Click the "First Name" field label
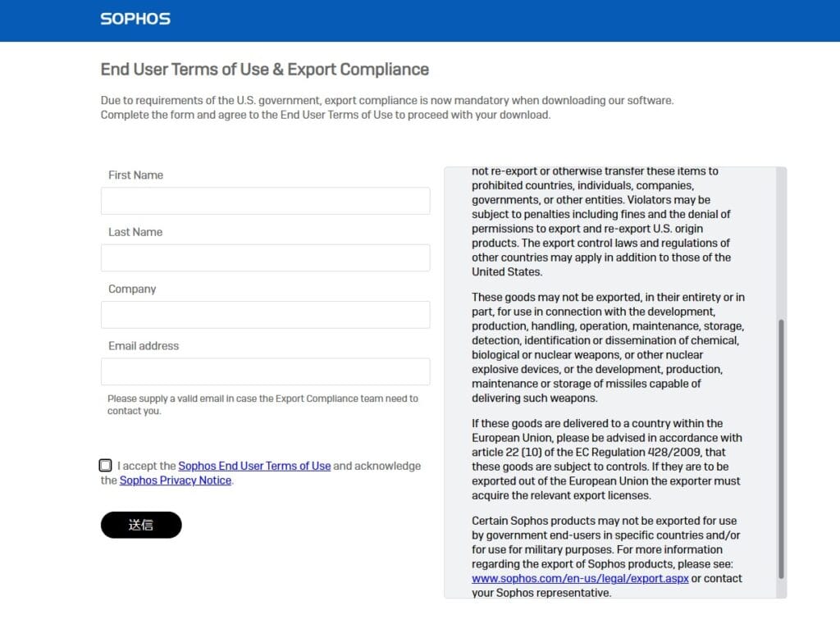This screenshot has width=840, height=633. point(135,175)
